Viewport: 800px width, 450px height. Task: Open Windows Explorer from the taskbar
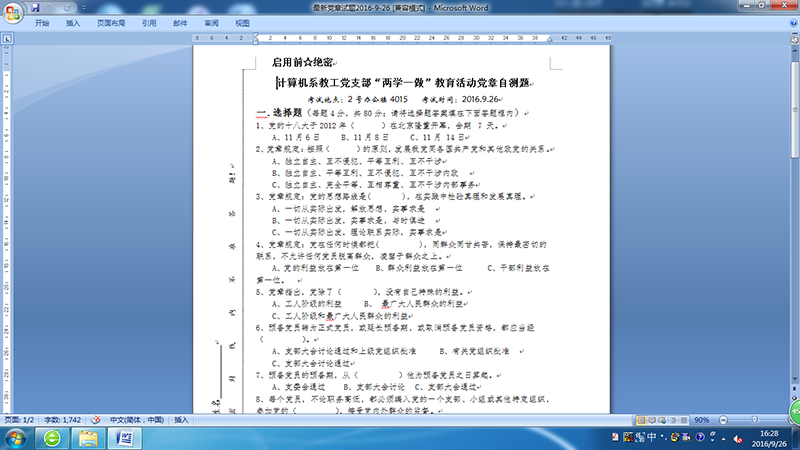point(88,439)
